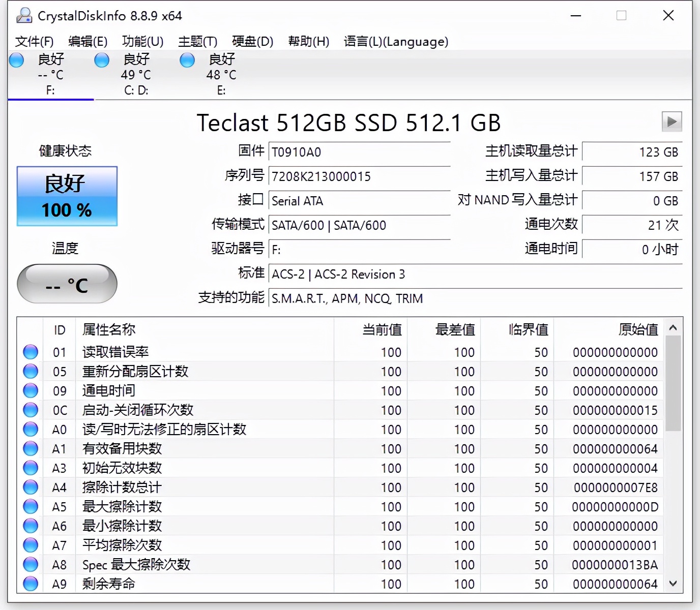Click status orb for attribute 01 读取错误率
This screenshot has width=700, height=610.
click(x=31, y=352)
